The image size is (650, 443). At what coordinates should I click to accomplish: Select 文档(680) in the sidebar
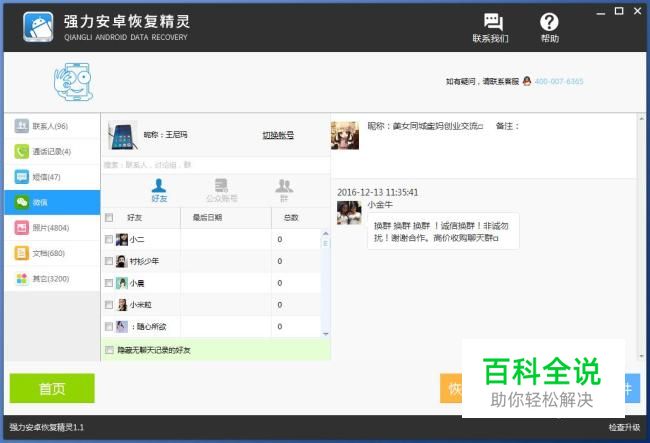click(52, 253)
